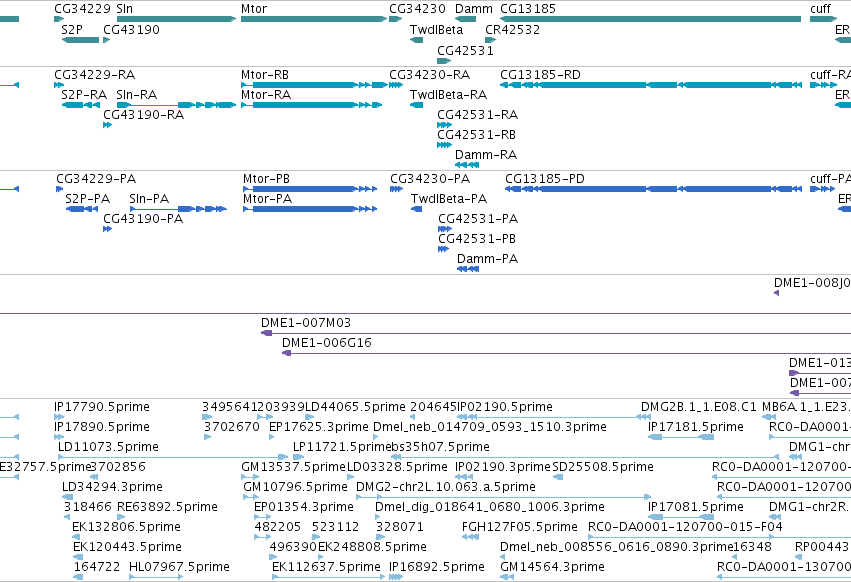Click the Mtor-RB transcript exon glyph

314,85
